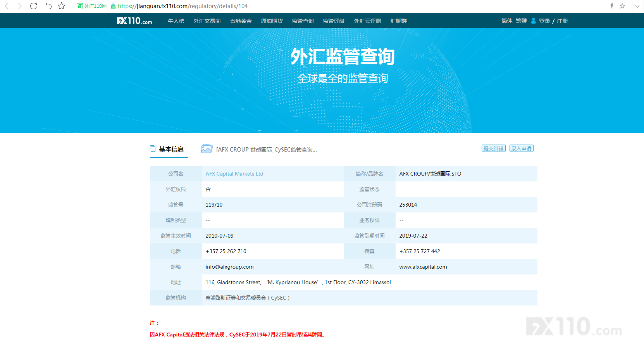This screenshot has width=644, height=357.
Task: Expand the address bar dropdown chevron
Action: 637,6
